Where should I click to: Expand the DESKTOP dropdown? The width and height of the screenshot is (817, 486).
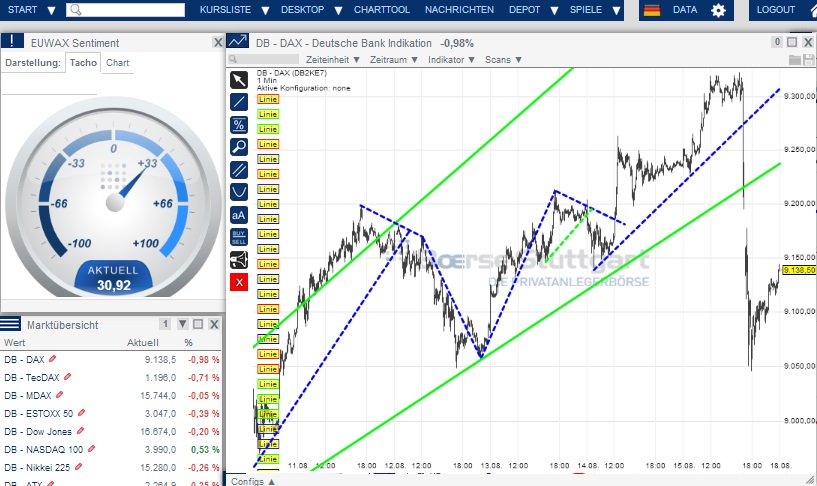(338, 10)
